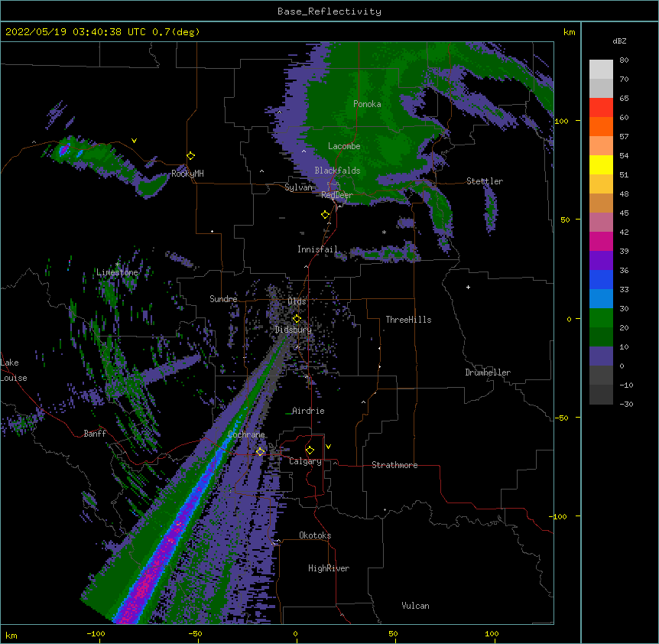The width and height of the screenshot is (659, 644).
Task: Click the Ponoka city label
Action: 367,104
